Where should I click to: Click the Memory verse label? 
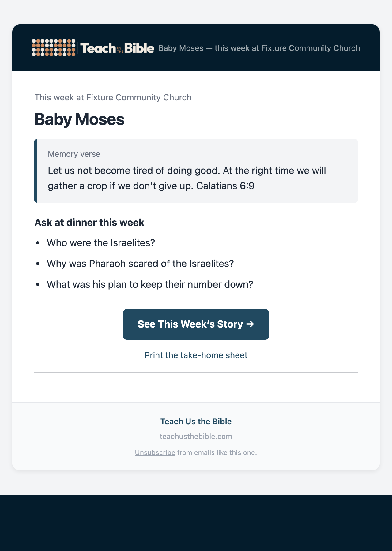point(74,154)
